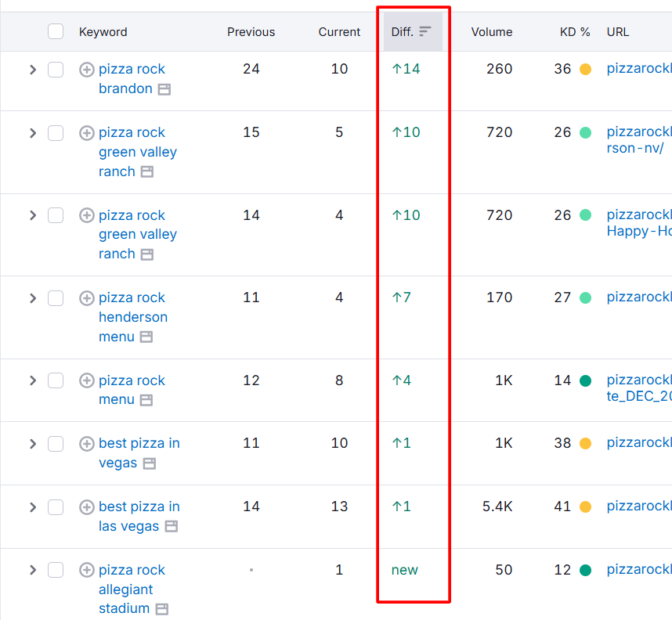
Task: Sort by the Previous column header
Action: pyautogui.click(x=251, y=32)
